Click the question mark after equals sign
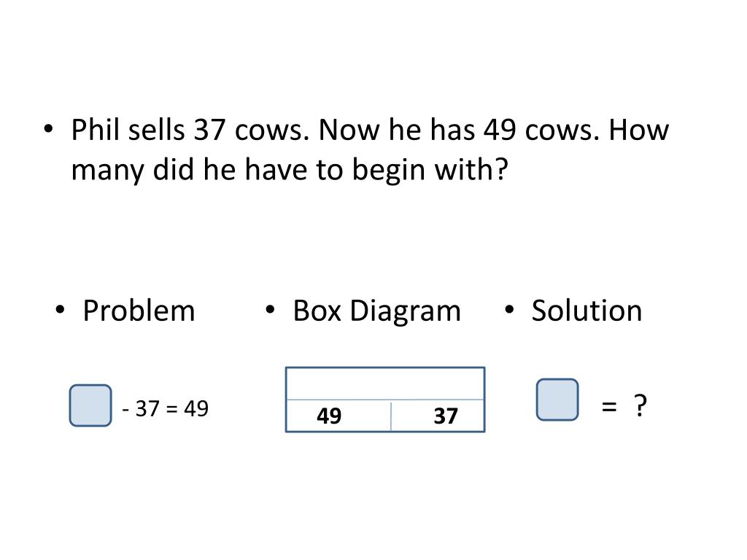 [x=640, y=405]
